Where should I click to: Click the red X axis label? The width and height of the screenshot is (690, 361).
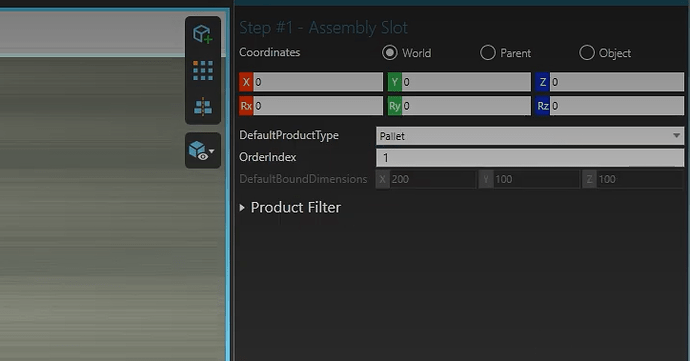(x=246, y=82)
